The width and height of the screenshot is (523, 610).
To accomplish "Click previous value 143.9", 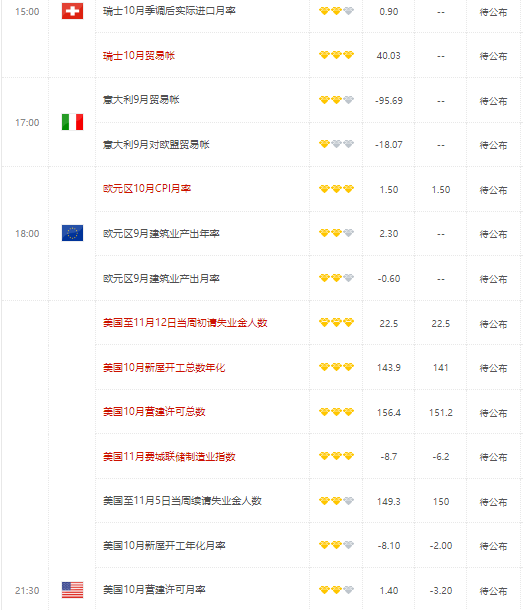I will [388, 368].
